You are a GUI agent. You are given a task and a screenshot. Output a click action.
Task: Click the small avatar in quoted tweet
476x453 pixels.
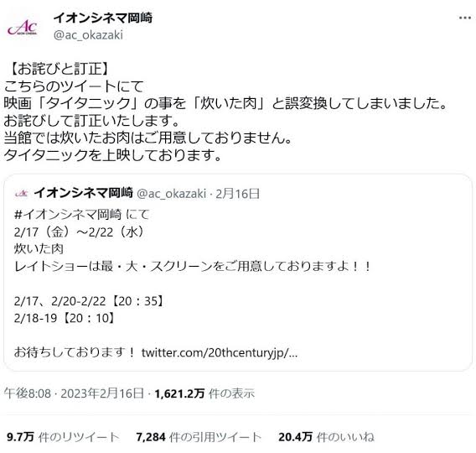point(21,193)
